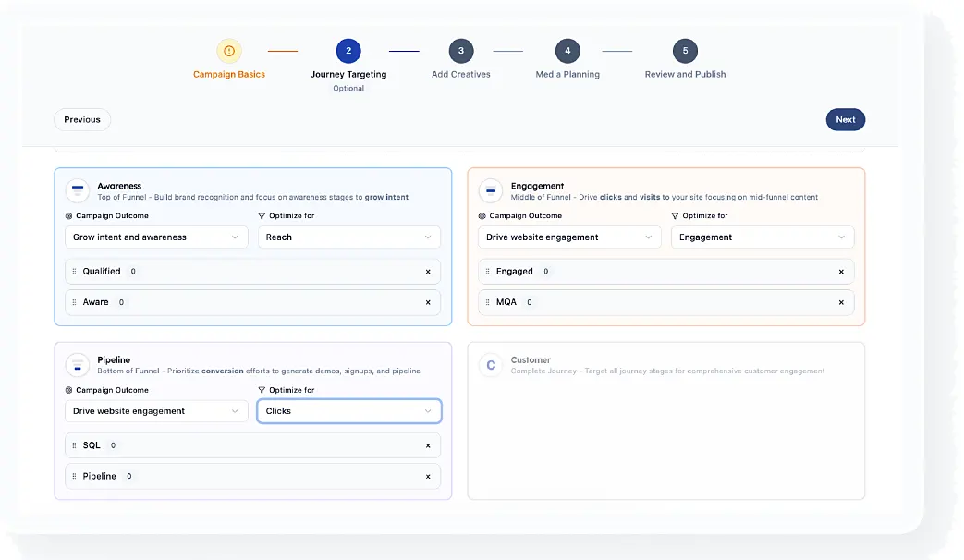Click the Pipeline bottom-of-funnel stage icon
This screenshot has width=964, height=560.
tap(76, 365)
